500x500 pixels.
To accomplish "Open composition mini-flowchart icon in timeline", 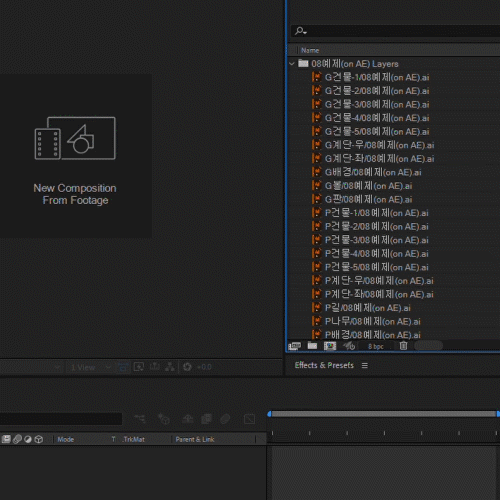I will coord(140,419).
